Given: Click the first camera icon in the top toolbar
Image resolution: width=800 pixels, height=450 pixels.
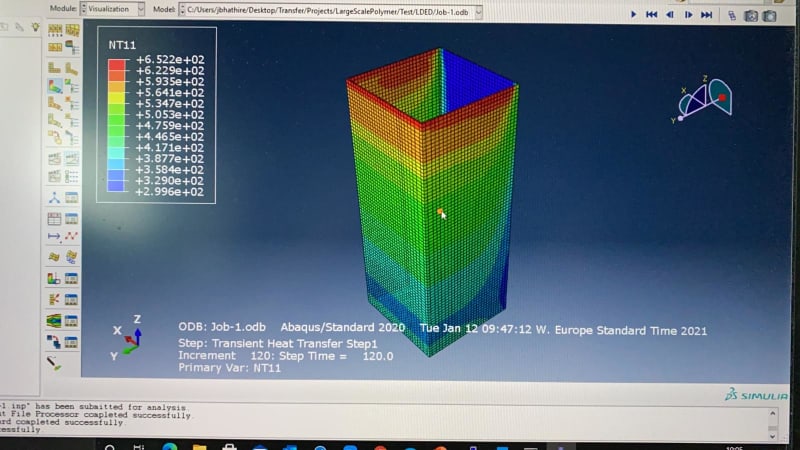Looking at the screenshot, I should tap(751, 15).
